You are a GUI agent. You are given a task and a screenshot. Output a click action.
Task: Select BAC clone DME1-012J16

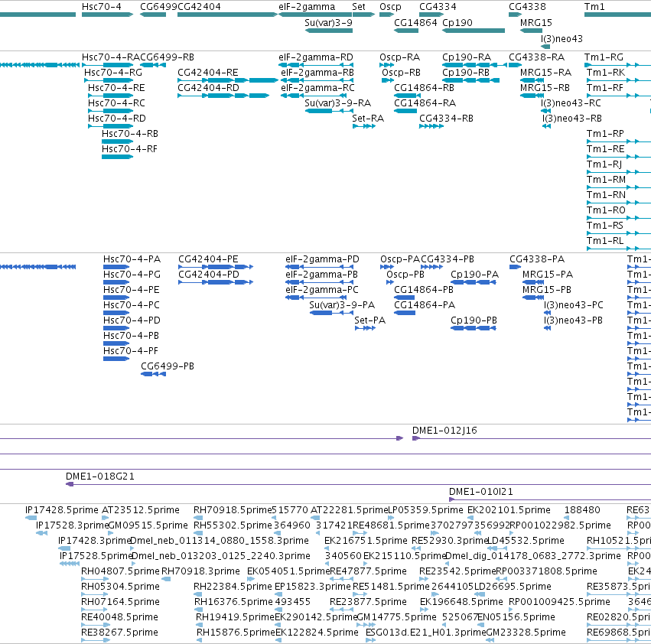point(444,431)
